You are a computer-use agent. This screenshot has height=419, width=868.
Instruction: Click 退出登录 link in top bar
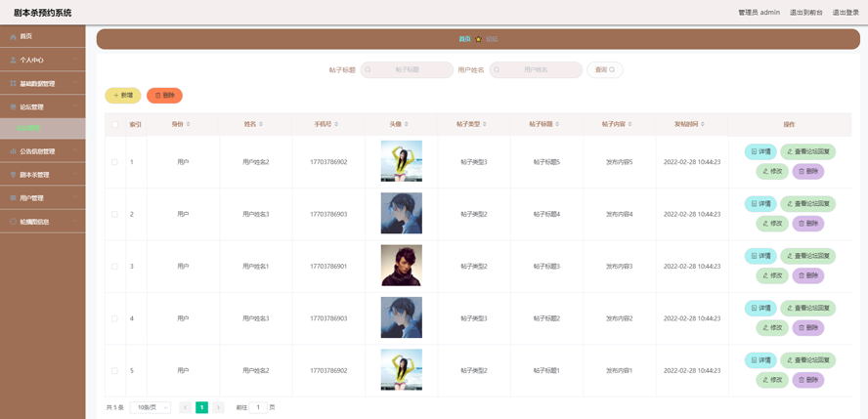click(846, 13)
